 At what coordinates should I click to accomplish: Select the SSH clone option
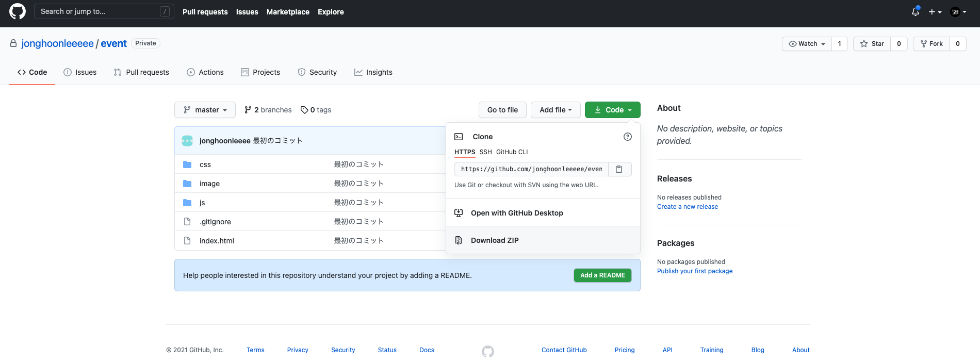point(486,152)
